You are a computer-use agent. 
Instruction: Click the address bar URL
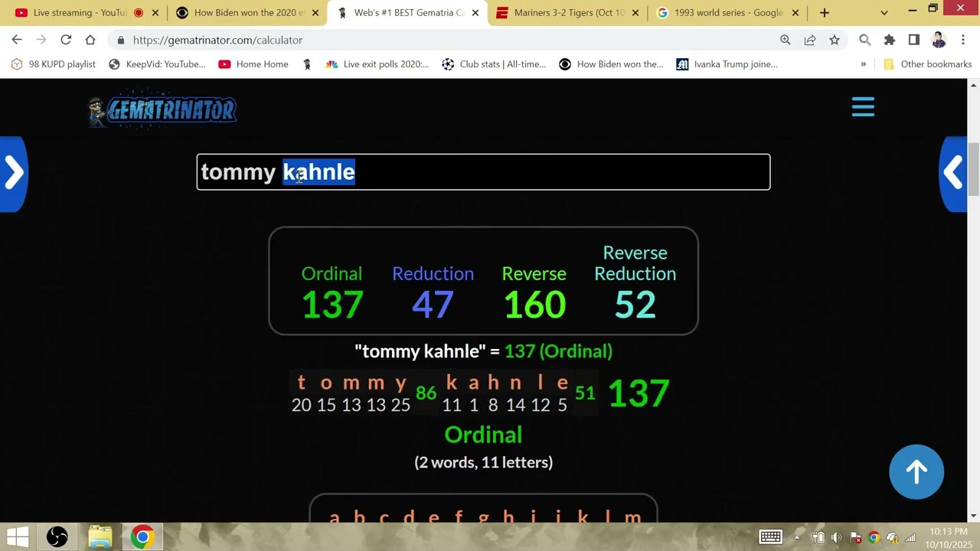[217, 40]
